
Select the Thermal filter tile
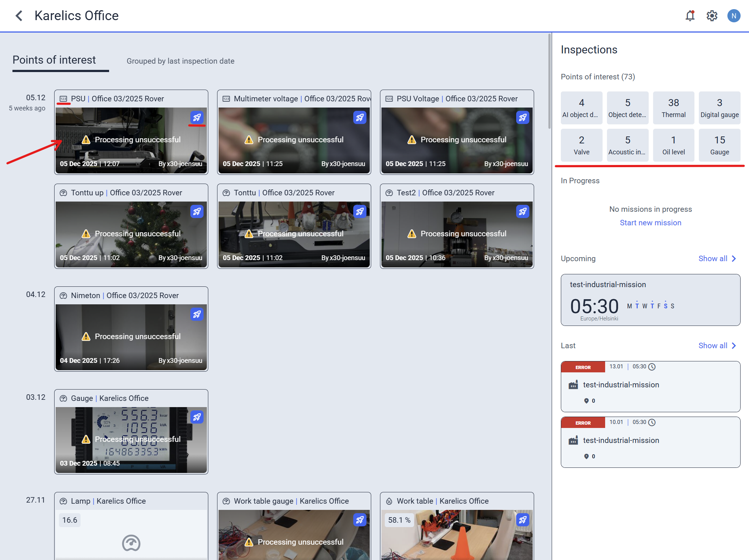(673, 108)
